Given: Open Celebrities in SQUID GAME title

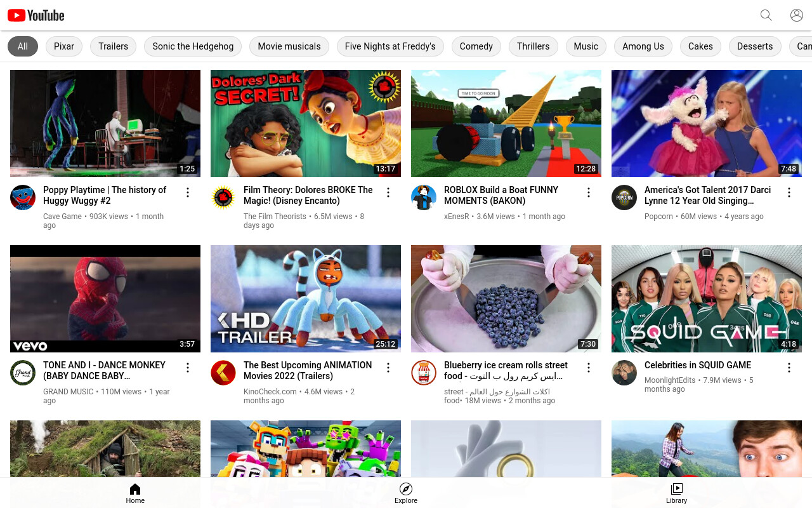Looking at the screenshot, I should click(698, 365).
